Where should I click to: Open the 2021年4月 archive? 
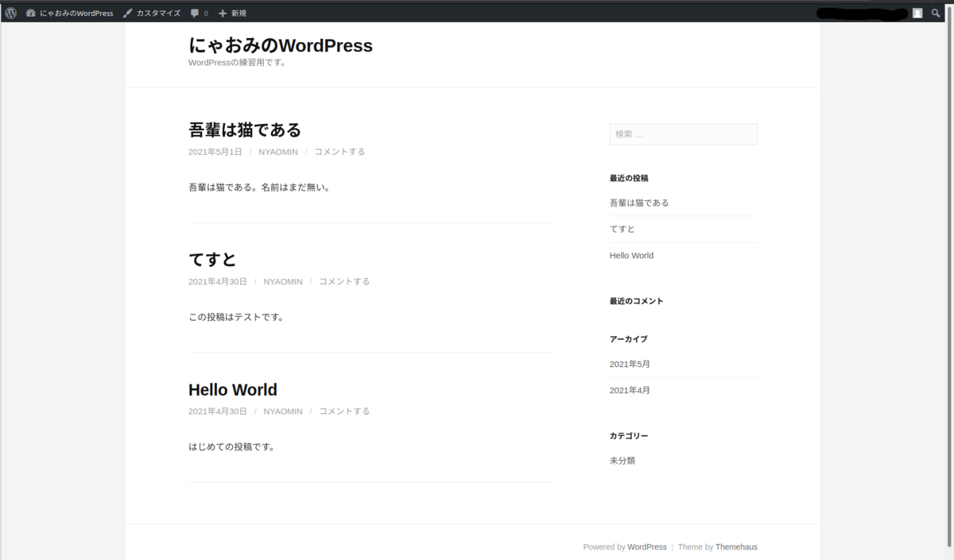630,391
